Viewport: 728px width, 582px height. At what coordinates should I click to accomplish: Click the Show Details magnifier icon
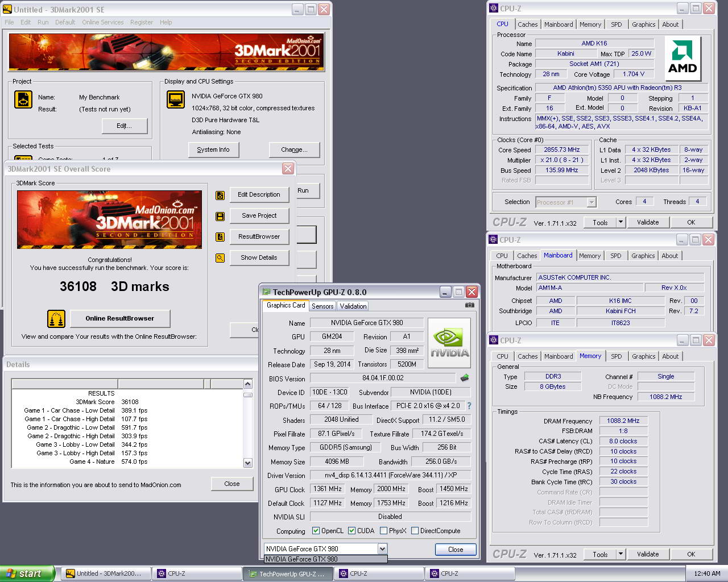point(220,258)
